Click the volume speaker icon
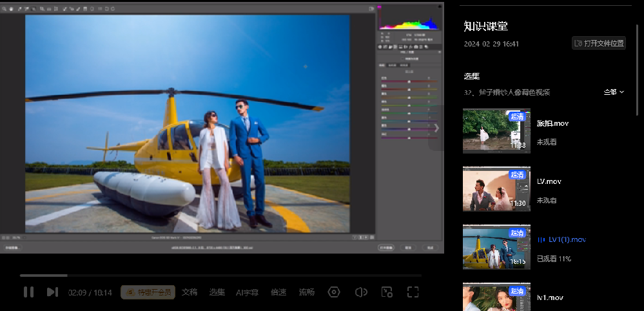 pos(361,292)
